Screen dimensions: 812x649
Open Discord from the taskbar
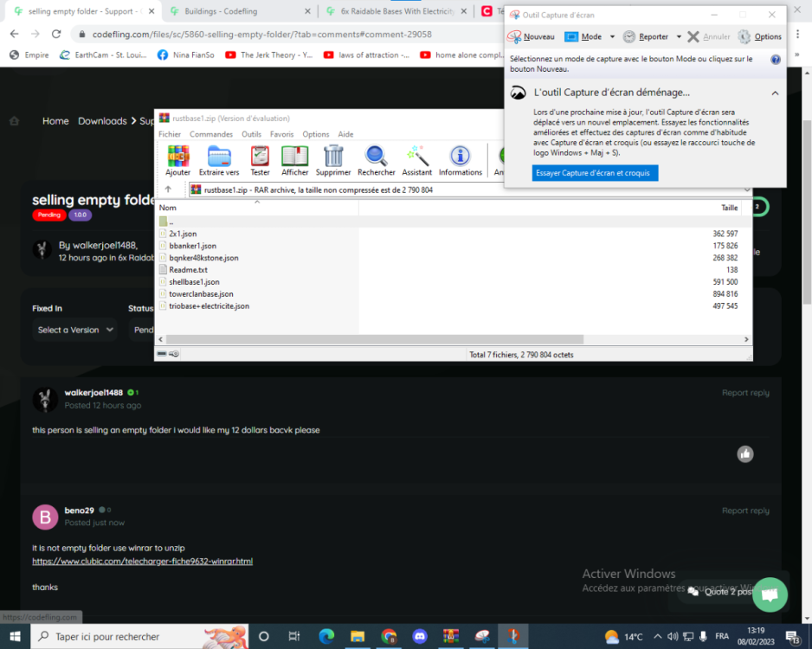pos(420,636)
